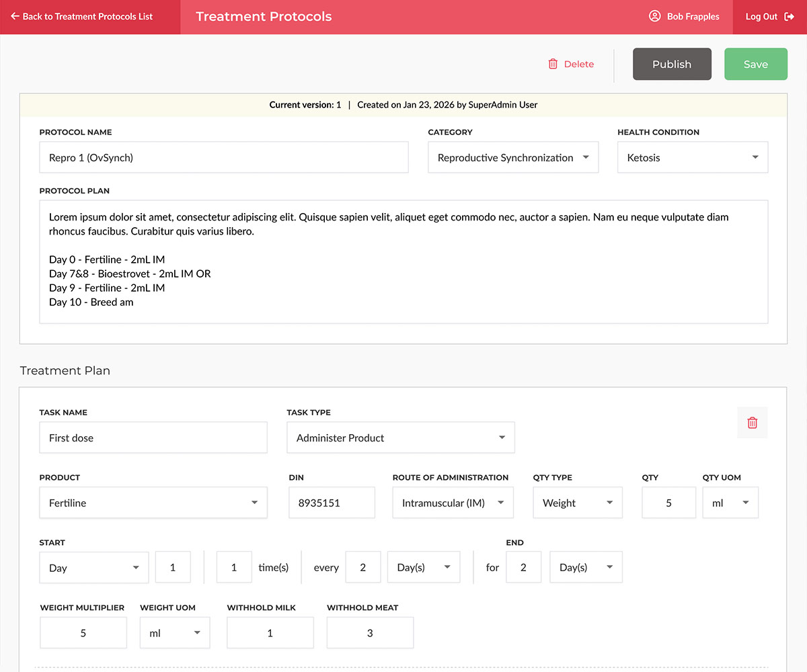This screenshot has height=672, width=807.
Task: Open the Task Type dropdown
Action: pos(400,437)
